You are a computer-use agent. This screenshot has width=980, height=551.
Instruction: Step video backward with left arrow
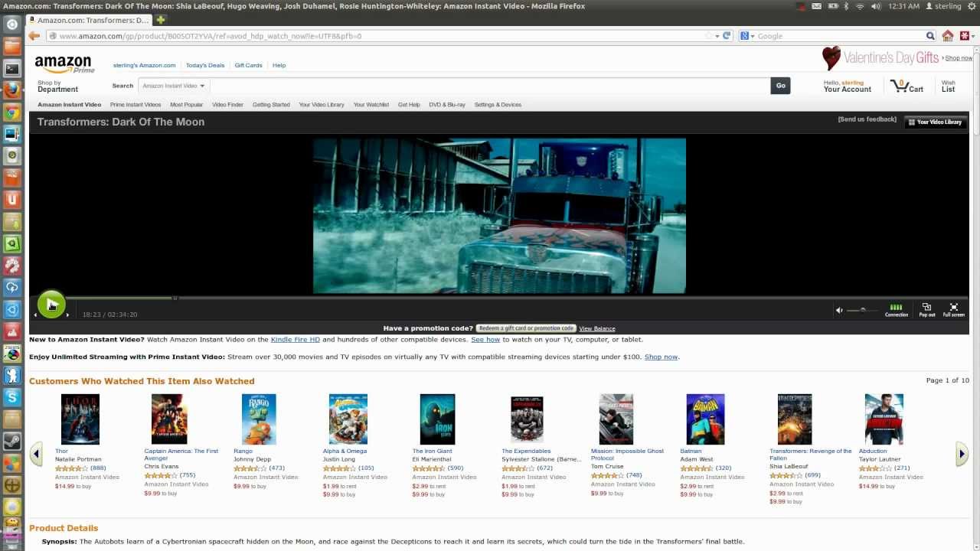tap(35, 315)
